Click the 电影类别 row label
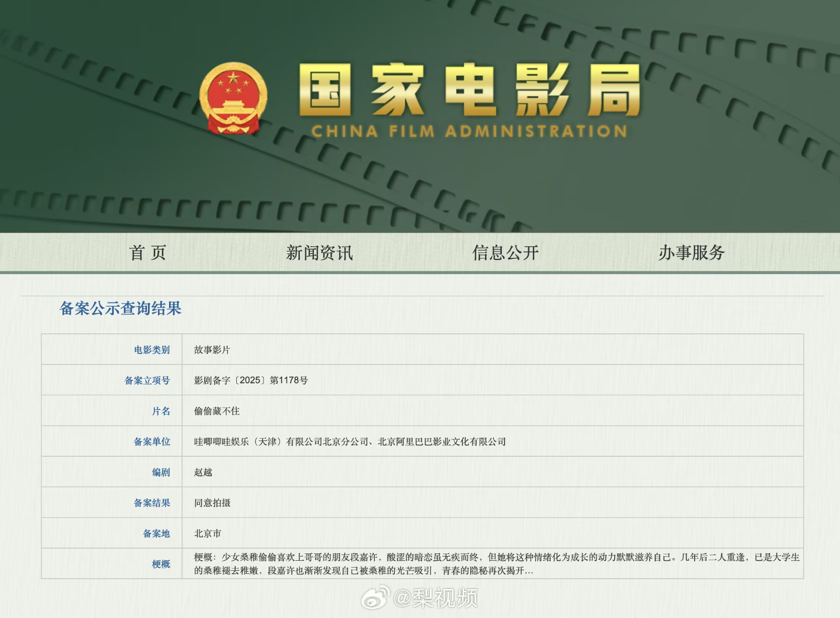840x618 pixels. (152, 350)
